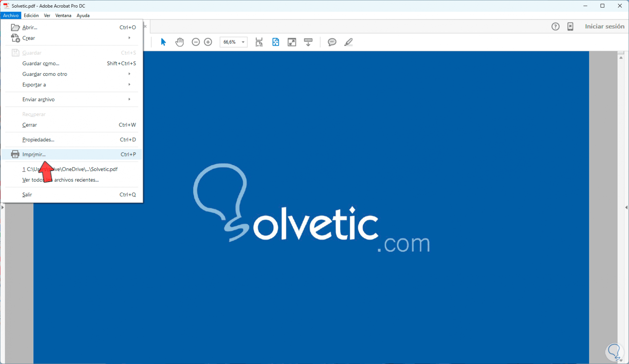Expand the right tools pane arrow
This screenshot has height=364, width=629.
click(626, 208)
